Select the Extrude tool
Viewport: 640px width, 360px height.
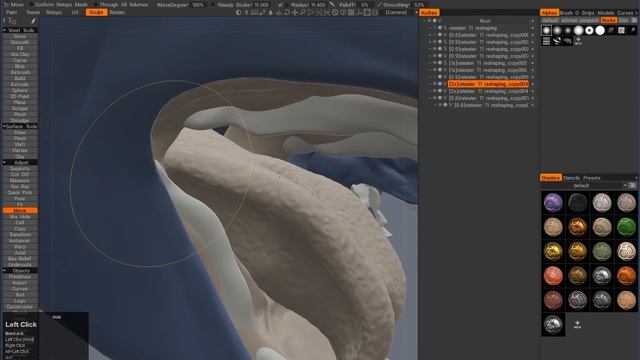[20, 84]
